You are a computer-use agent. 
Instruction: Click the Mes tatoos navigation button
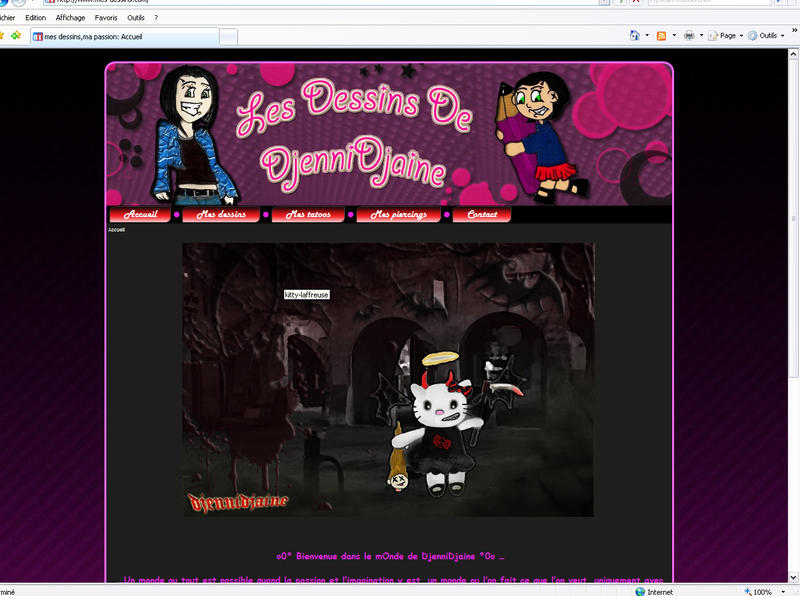coord(308,215)
